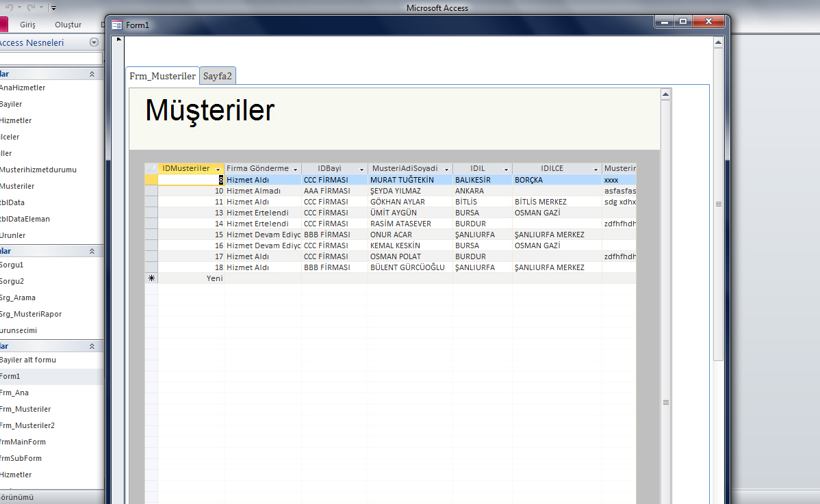Click the navigation pane search box
Screen dimensions: 820x504
pos(51,59)
